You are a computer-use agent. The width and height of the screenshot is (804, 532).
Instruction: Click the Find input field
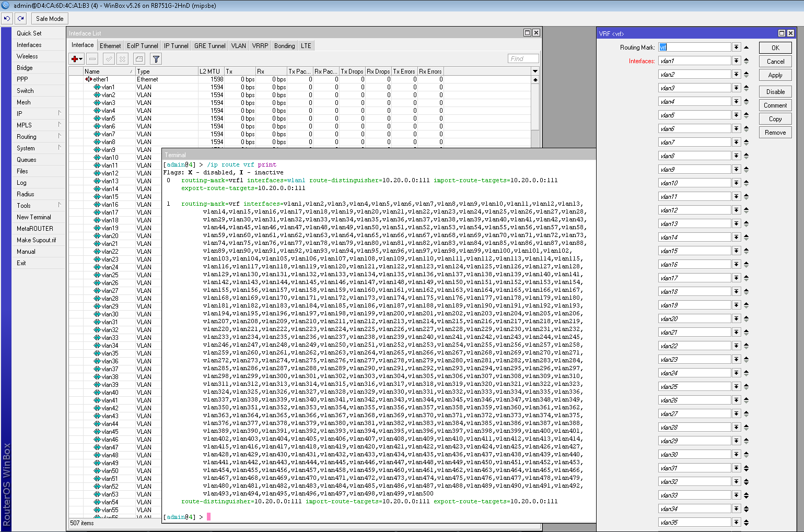click(x=522, y=58)
